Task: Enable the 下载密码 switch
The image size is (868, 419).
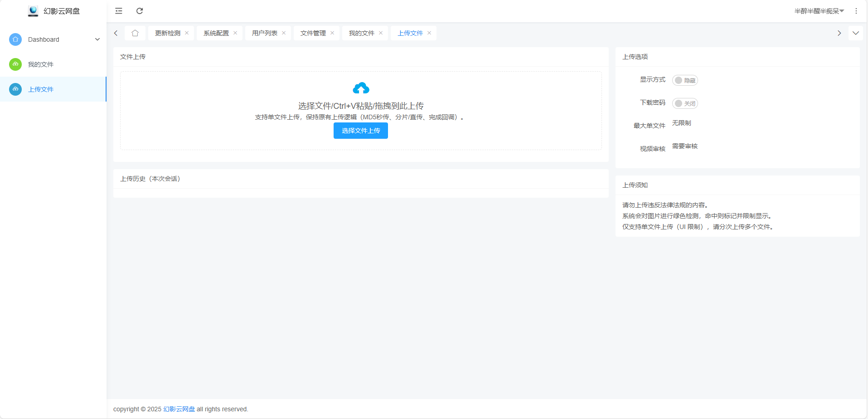Action: (x=684, y=103)
